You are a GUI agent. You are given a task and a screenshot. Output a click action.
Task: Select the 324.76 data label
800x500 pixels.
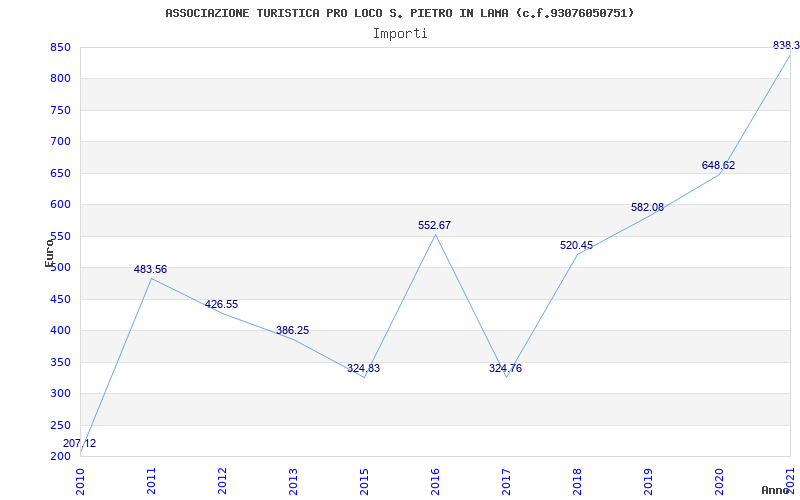pyautogui.click(x=505, y=368)
